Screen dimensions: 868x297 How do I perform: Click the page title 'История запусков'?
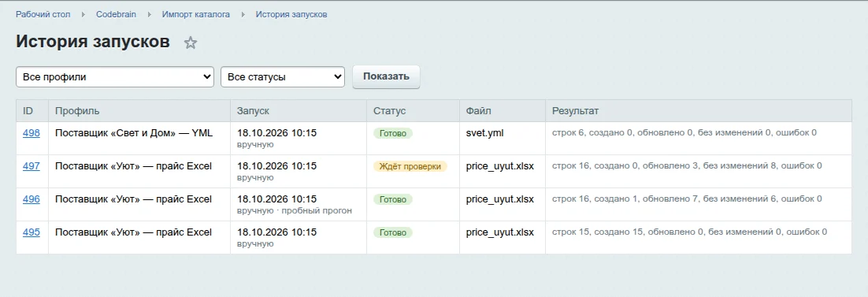(93, 42)
